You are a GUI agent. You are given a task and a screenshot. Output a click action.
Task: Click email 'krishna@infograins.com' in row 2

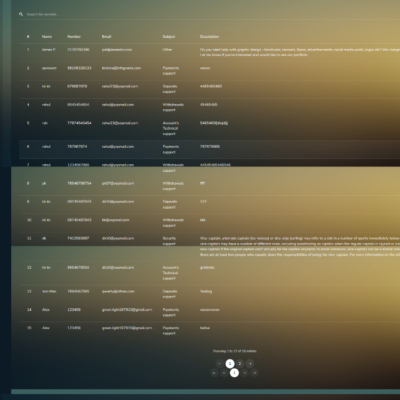(121, 68)
